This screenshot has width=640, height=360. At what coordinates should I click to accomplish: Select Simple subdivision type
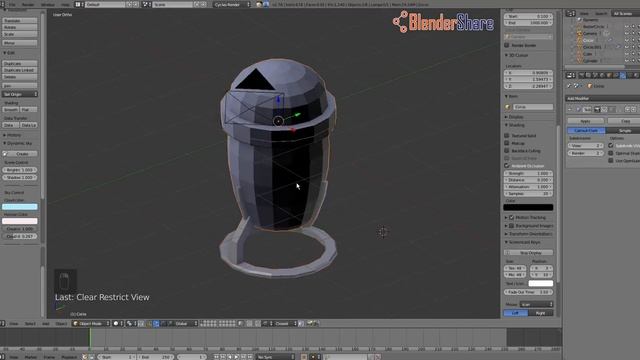click(x=623, y=131)
